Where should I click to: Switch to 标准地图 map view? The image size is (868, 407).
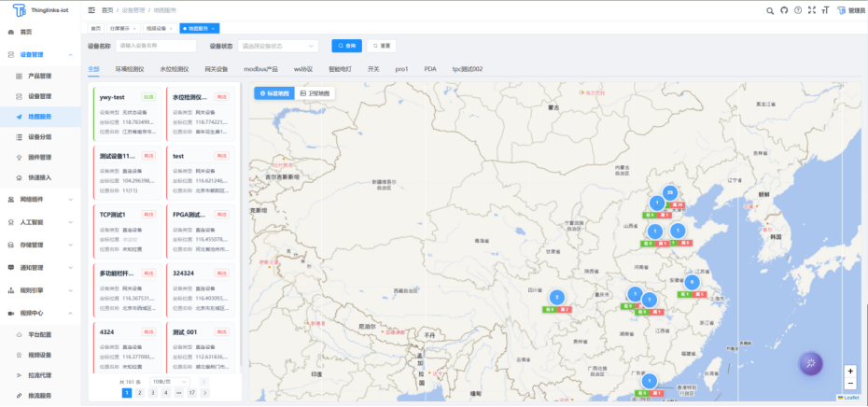coord(274,93)
